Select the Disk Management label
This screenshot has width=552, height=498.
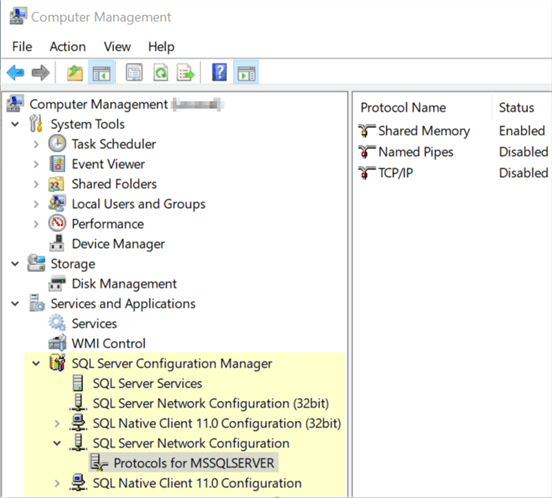[124, 284]
